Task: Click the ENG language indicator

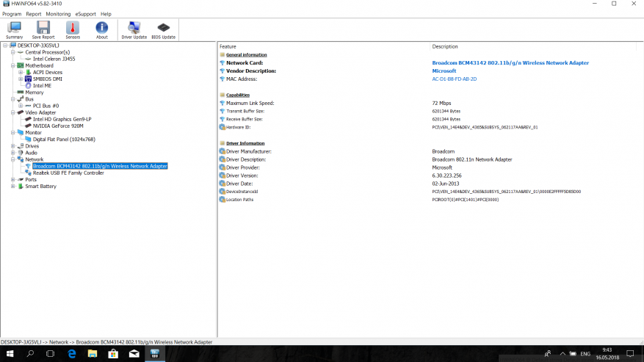Action: [x=585, y=354]
